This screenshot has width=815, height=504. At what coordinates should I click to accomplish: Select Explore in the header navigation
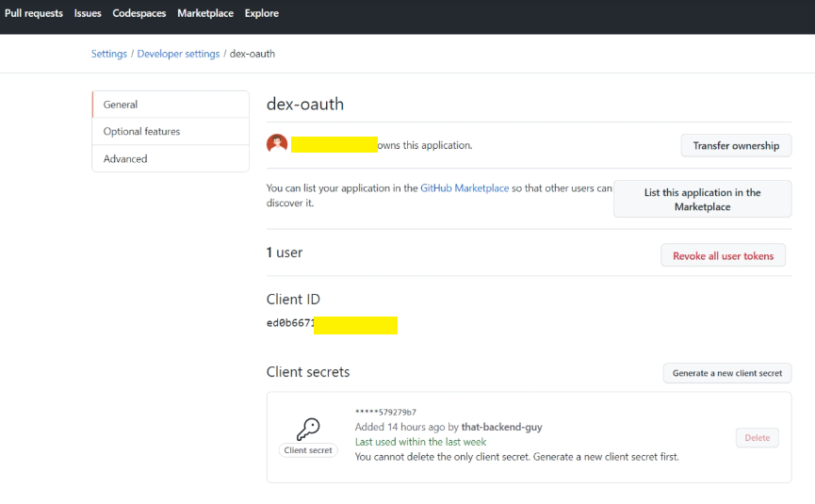(261, 13)
